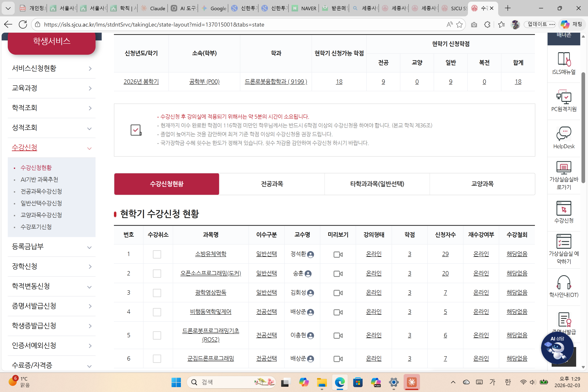Screen dimensions: 588x392
Task: Select the checkbox for 군집드론프로그래밍
Action: tap(157, 359)
